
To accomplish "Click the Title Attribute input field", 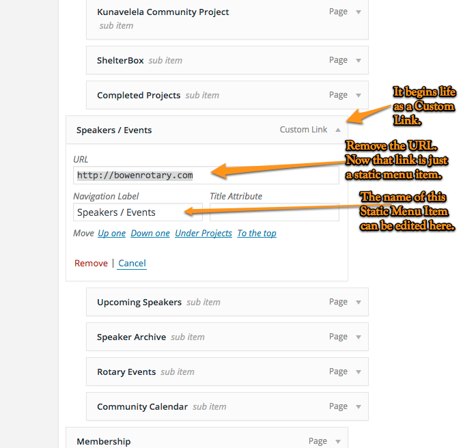I will [274, 212].
